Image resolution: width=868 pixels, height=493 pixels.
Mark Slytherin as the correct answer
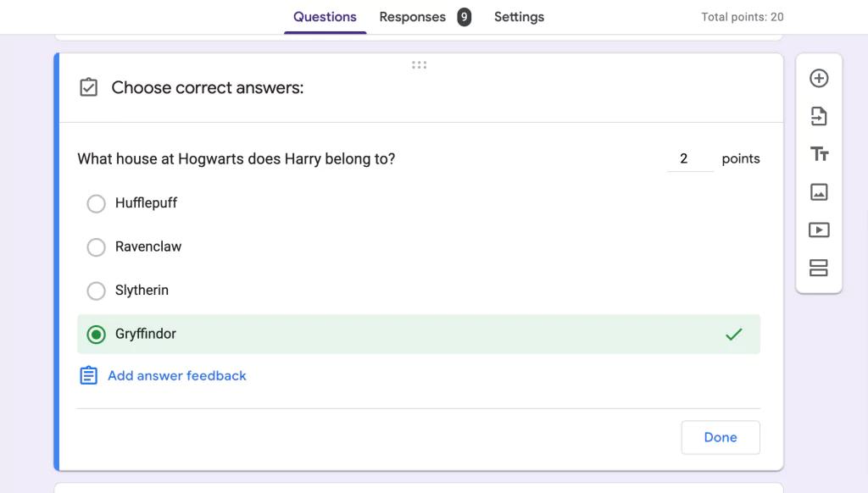click(96, 291)
